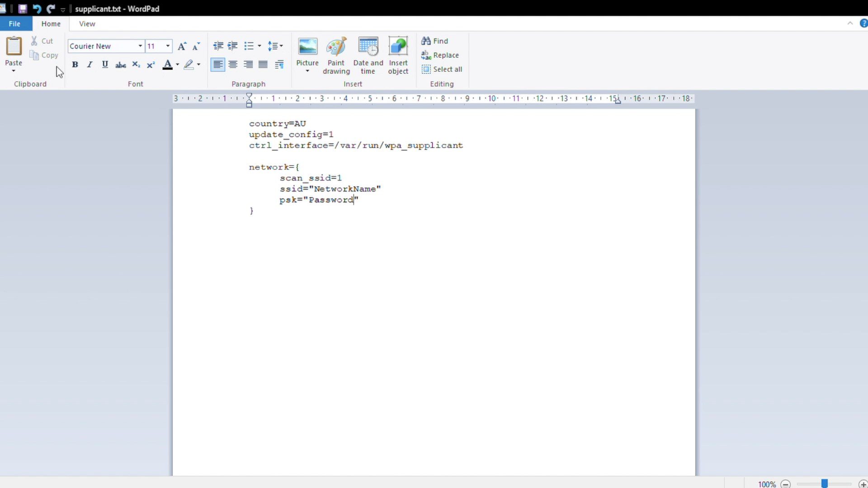Image resolution: width=868 pixels, height=488 pixels.
Task: Click the Save icon in title bar
Action: point(22,9)
